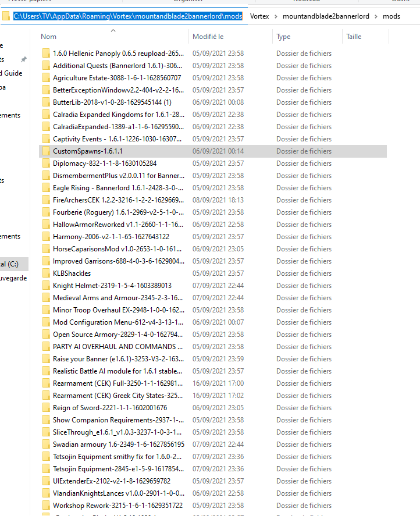Select UIExtenderEx-2102 folder name

pos(112,481)
